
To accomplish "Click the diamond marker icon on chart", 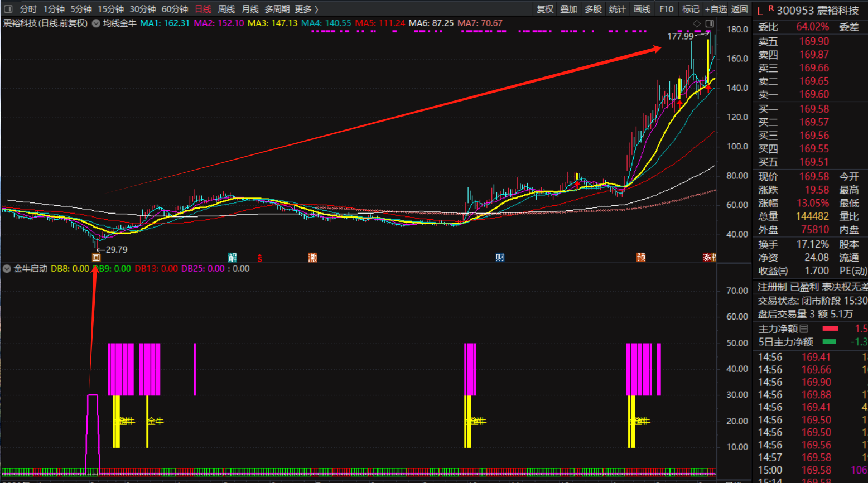I will click(x=696, y=23).
